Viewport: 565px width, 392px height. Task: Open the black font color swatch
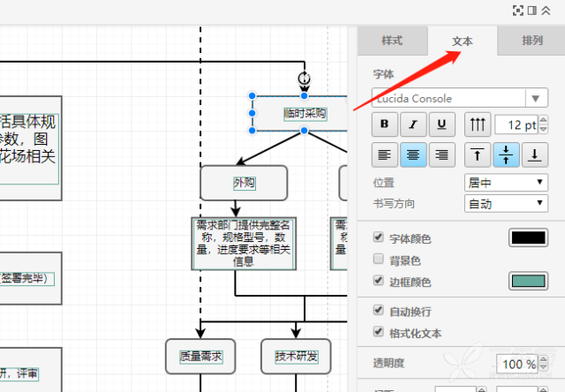[x=529, y=237]
